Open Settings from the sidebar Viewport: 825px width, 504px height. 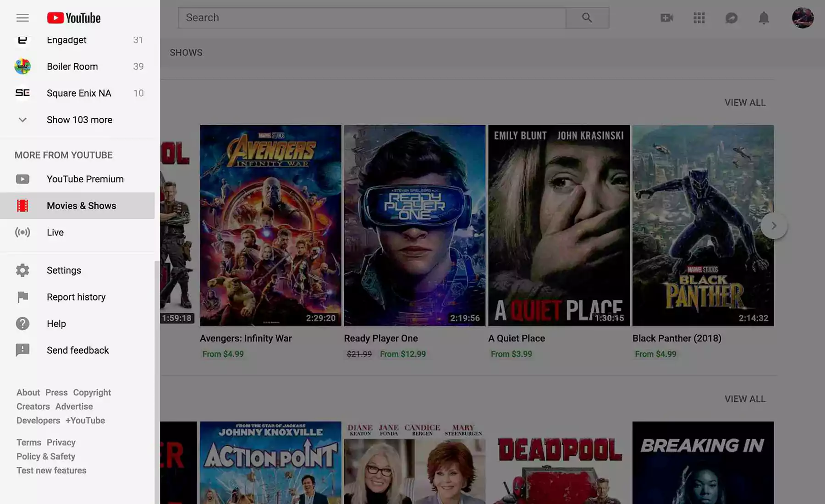pyautogui.click(x=64, y=270)
